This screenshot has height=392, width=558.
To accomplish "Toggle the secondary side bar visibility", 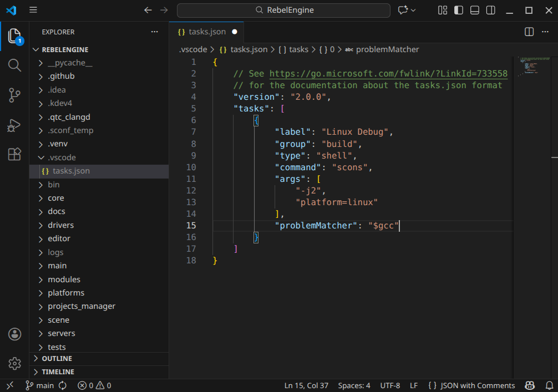I will pos(491,10).
